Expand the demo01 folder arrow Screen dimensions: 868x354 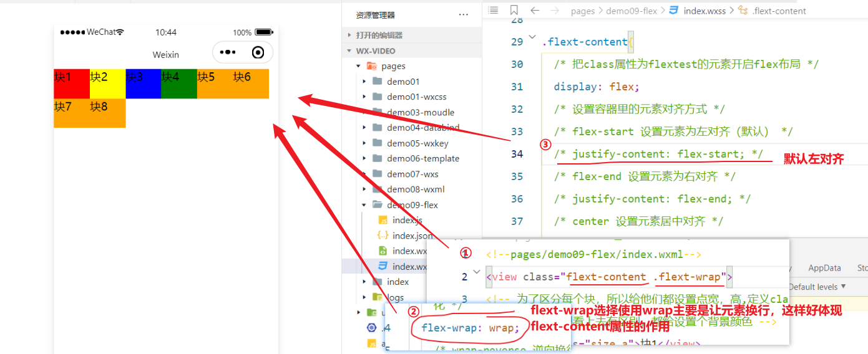[x=364, y=82]
